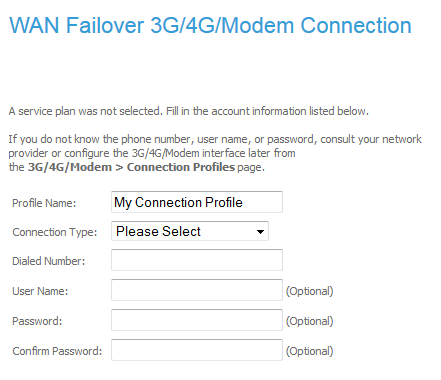Image resolution: width=441 pixels, height=380 pixels.
Task: Click the 'Dialed Number:' label
Action: click(x=49, y=261)
